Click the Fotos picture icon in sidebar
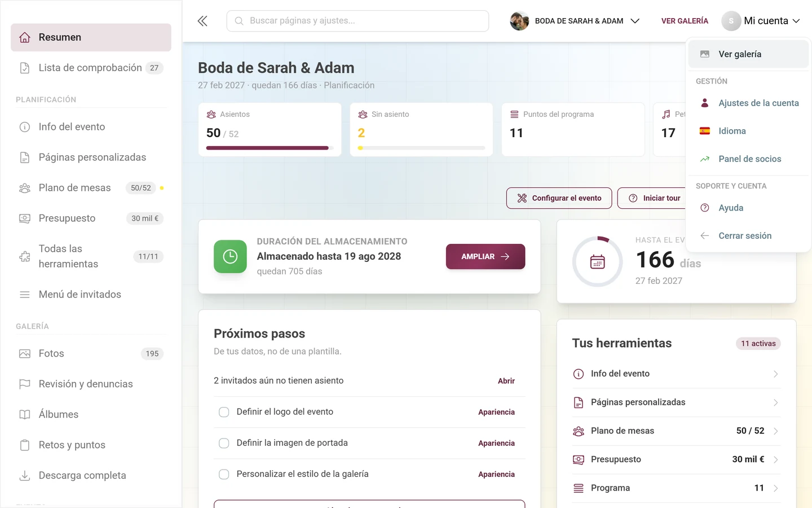Screen dimensions: 812x508 click(x=25, y=354)
